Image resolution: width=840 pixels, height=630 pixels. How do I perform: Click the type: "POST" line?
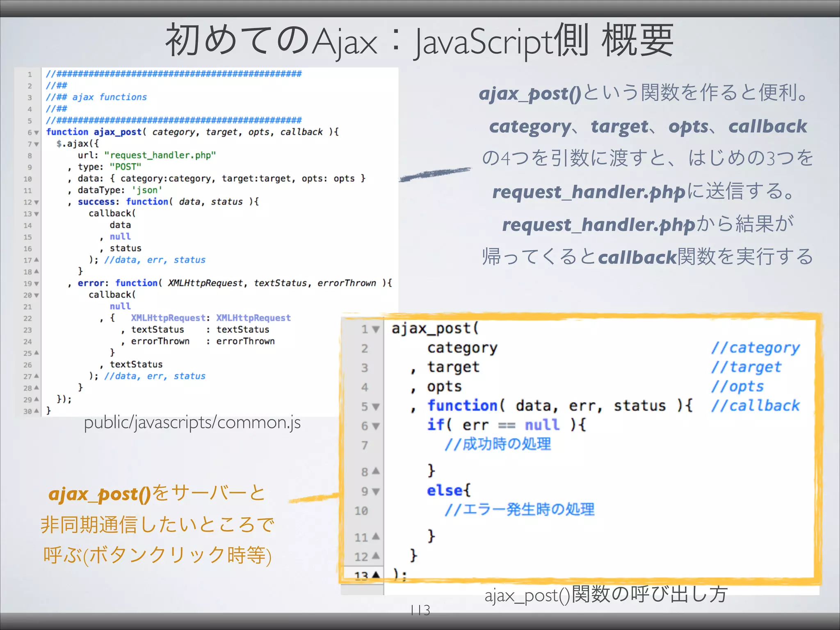pos(105,167)
